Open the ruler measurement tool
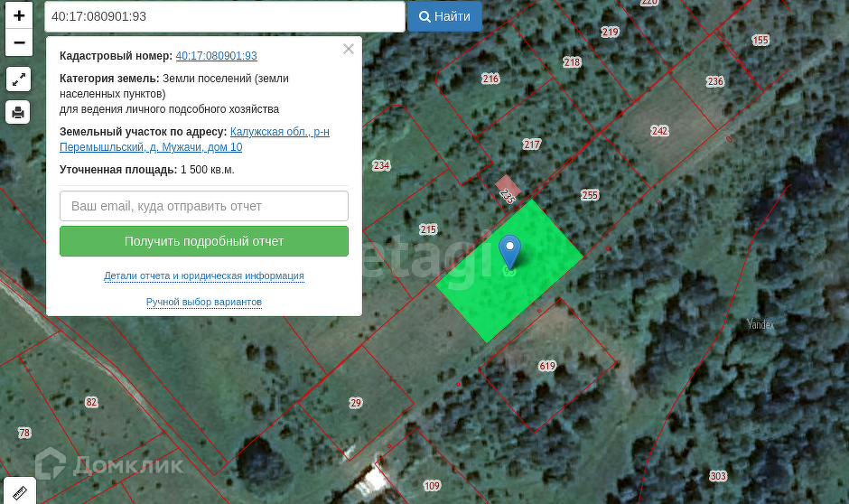 point(20,492)
